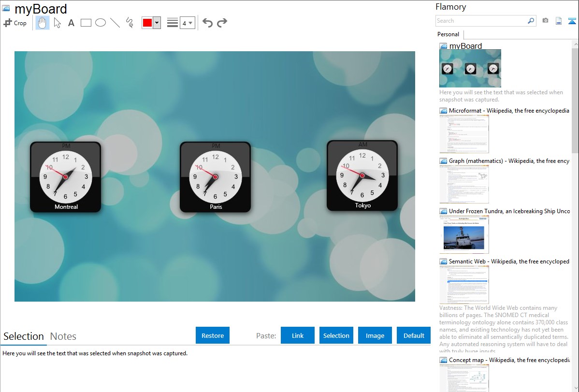Viewport: 579px width, 392px height.
Task: Undo the last annotation
Action: pyautogui.click(x=207, y=23)
